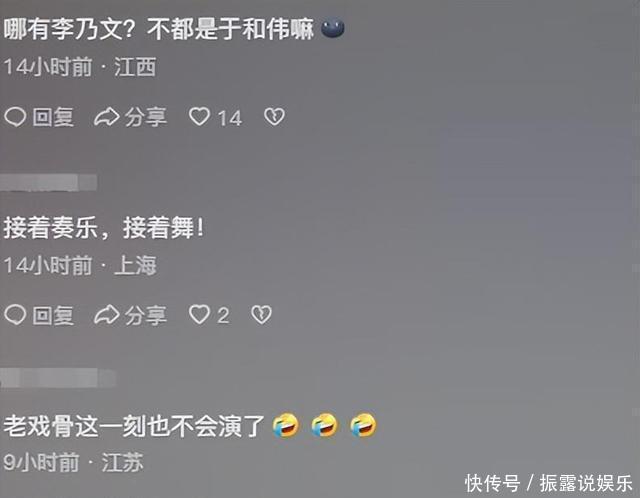Click the reply bubble icon on 上海 comment

[15, 315]
